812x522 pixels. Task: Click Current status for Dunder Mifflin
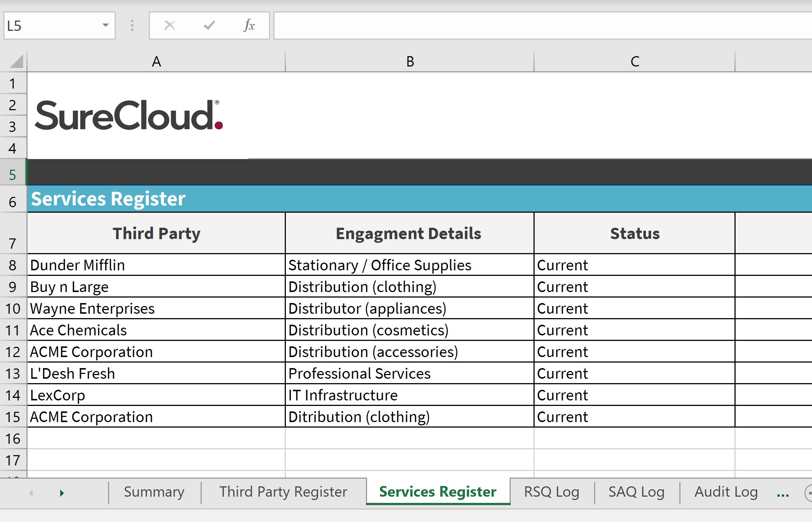pos(635,265)
